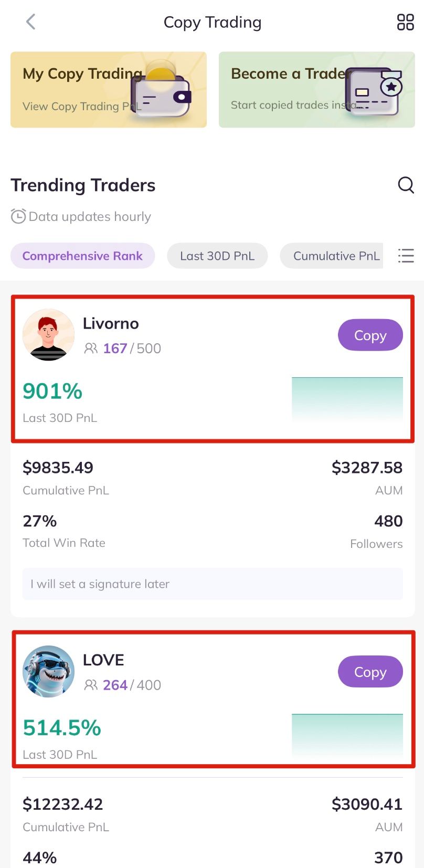Open the rank filter list icon

pyautogui.click(x=406, y=256)
